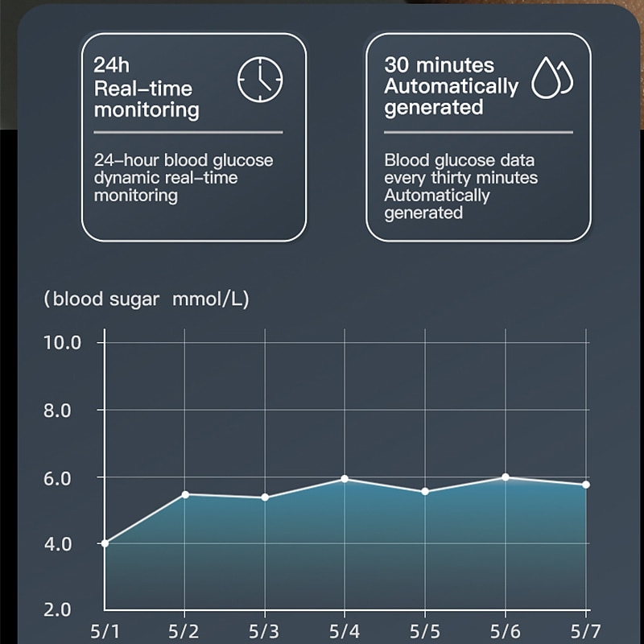644x644 pixels.
Task: Select the 5/3 data point on chart
Action: tap(265, 497)
